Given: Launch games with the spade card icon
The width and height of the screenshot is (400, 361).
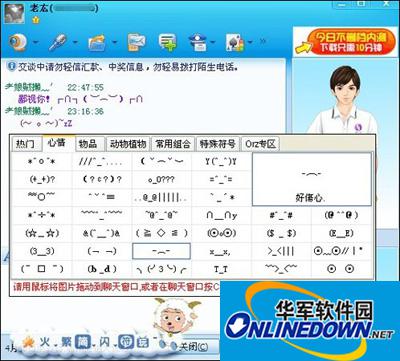Looking at the screenshot, I should [235, 43].
